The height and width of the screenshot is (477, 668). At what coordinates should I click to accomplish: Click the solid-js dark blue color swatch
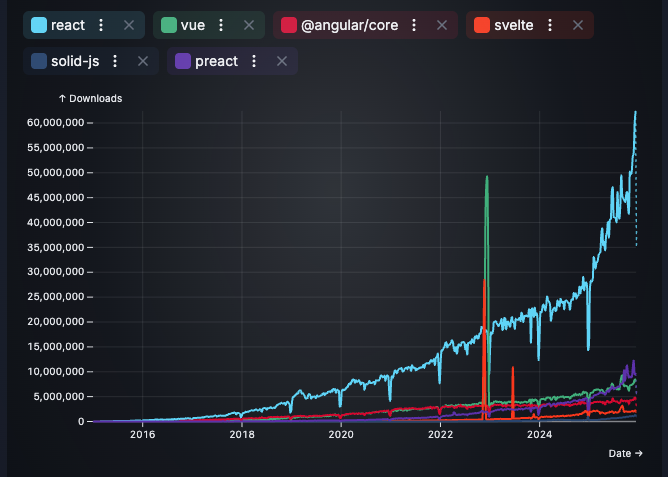[x=39, y=61]
